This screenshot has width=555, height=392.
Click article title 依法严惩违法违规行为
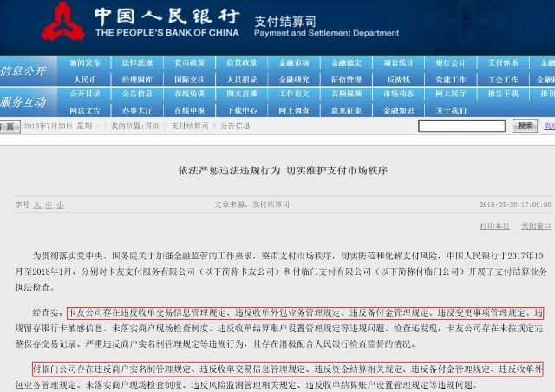(229, 170)
